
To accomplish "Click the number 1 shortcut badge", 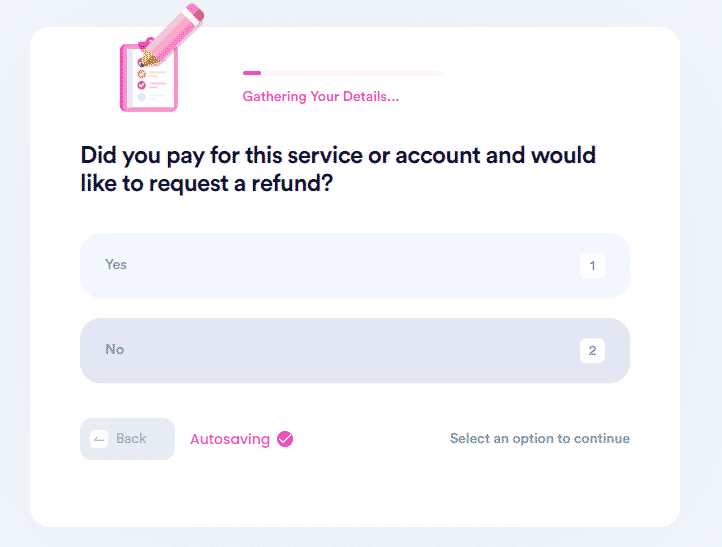I will pyautogui.click(x=592, y=266).
